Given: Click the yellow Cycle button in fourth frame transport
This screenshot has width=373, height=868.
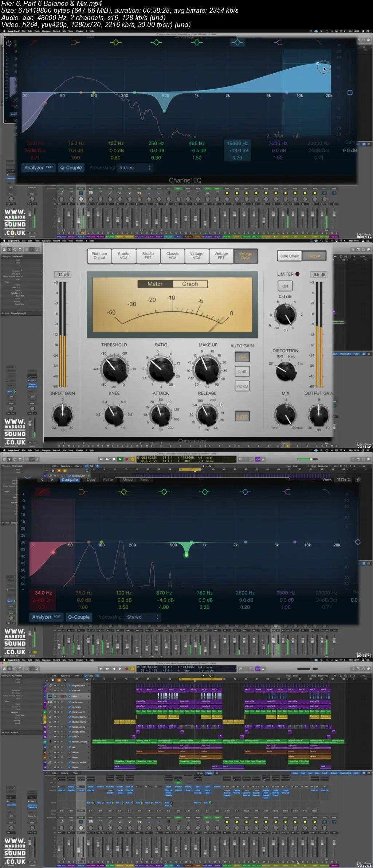Looking at the screenshot, I should click(x=132, y=669).
